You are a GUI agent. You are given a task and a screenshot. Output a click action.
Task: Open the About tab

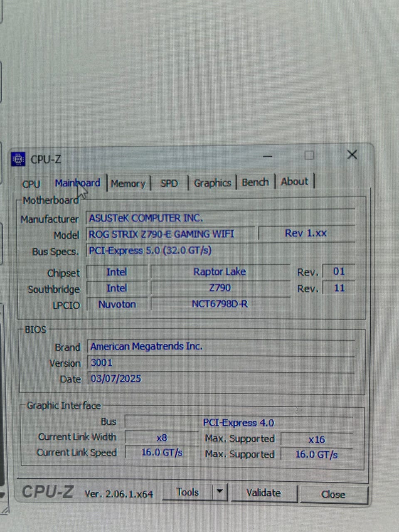click(x=295, y=182)
